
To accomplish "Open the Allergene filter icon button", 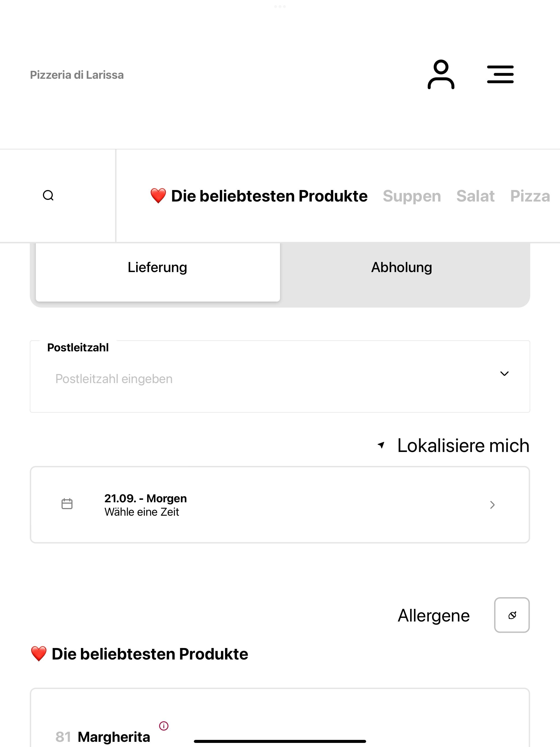I will (512, 615).
